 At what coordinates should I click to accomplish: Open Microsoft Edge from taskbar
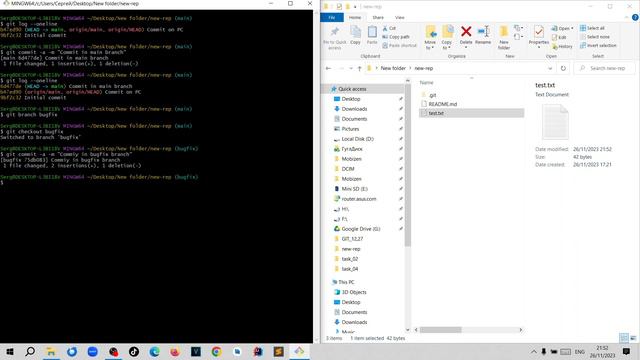click(x=154, y=351)
